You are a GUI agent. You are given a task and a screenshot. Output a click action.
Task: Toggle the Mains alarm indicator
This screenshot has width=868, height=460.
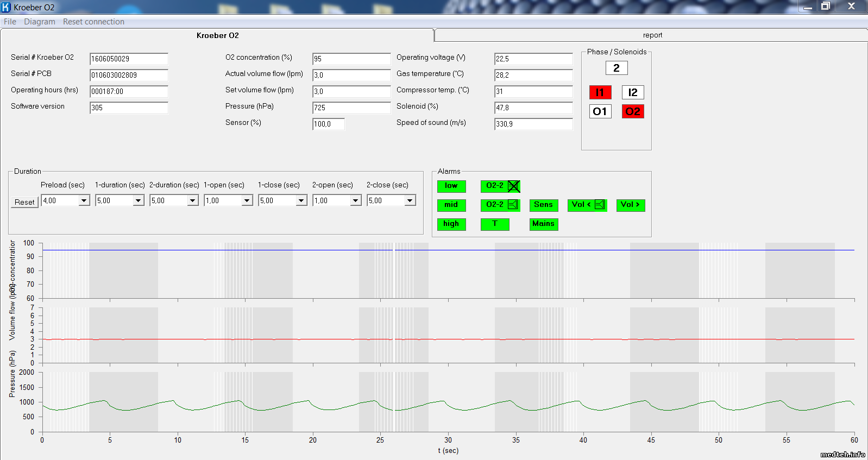click(544, 224)
